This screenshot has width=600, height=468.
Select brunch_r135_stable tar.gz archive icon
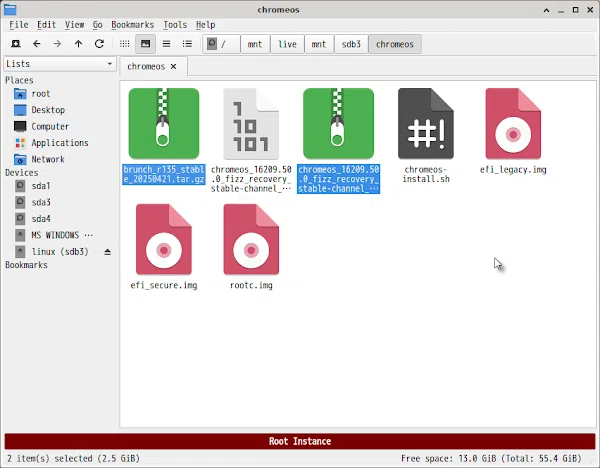(x=164, y=124)
